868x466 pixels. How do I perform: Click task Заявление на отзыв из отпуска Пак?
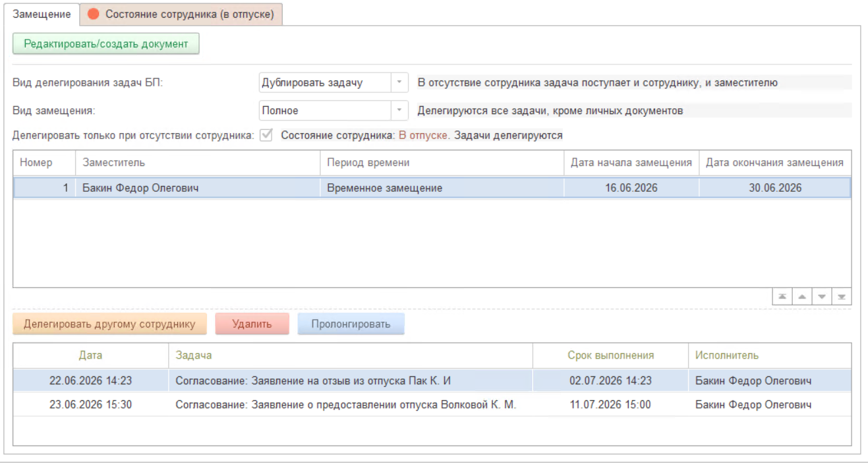pyautogui.click(x=351, y=381)
